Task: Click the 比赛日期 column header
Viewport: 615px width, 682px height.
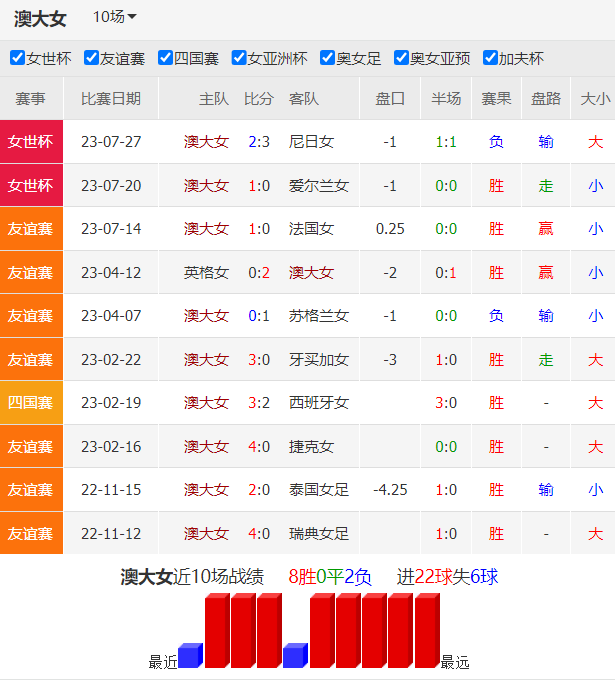Action: [x=110, y=99]
